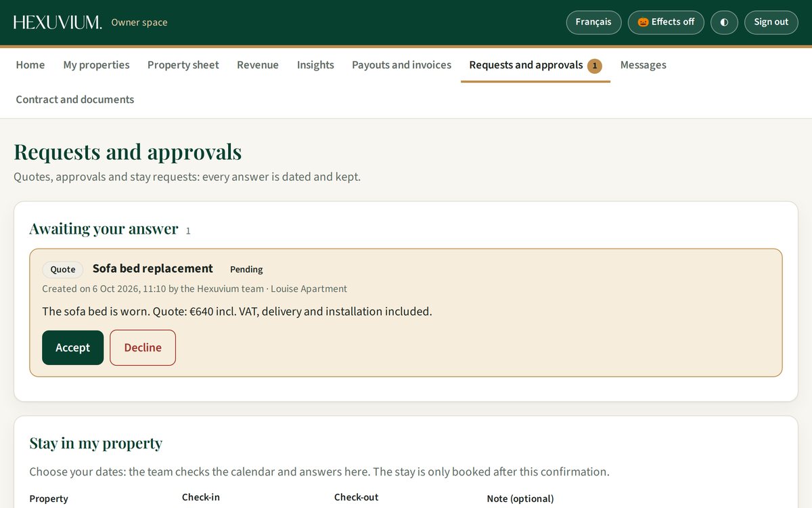Decline the sofa bed quote
Viewport: 812px width, 508px height.
click(143, 347)
